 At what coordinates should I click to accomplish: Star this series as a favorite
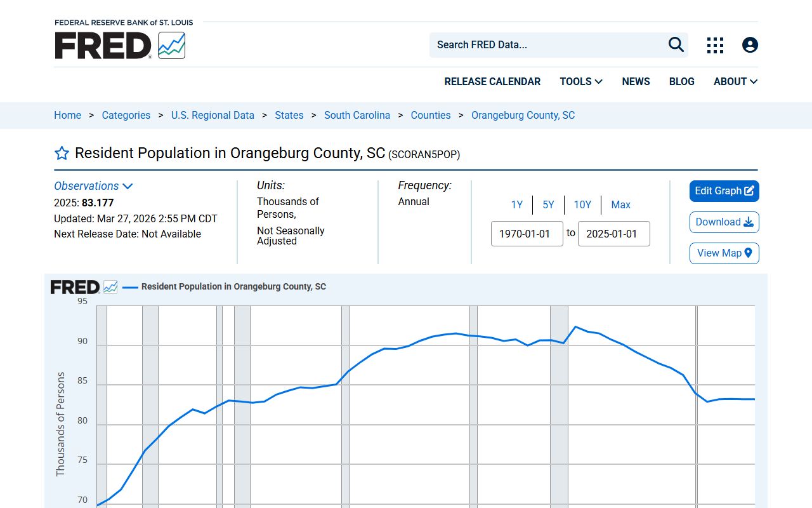click(62, 153)
